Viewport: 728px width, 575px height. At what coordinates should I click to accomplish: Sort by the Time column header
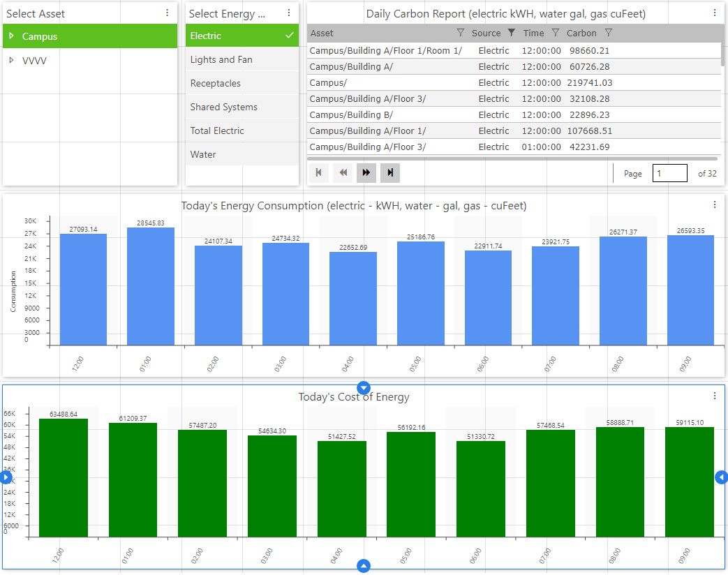[x=533, y=33]
